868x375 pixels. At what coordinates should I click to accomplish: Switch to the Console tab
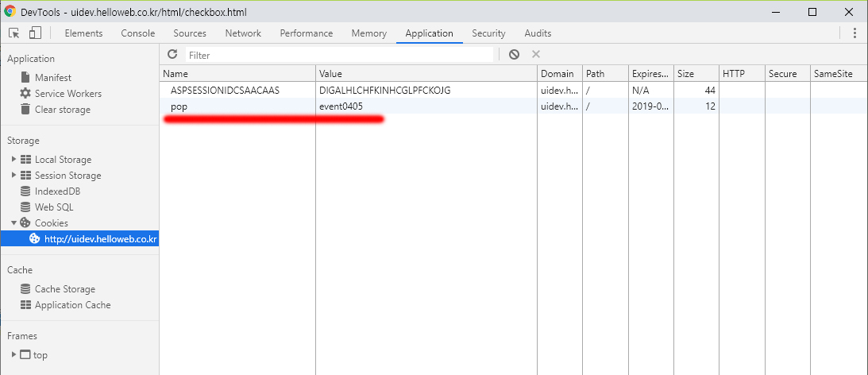pos(138,33)
